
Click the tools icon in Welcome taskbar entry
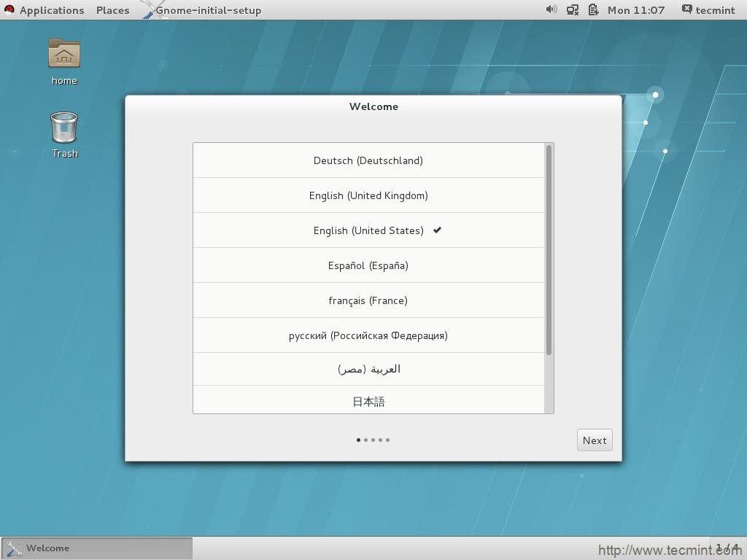coord(15,548)
